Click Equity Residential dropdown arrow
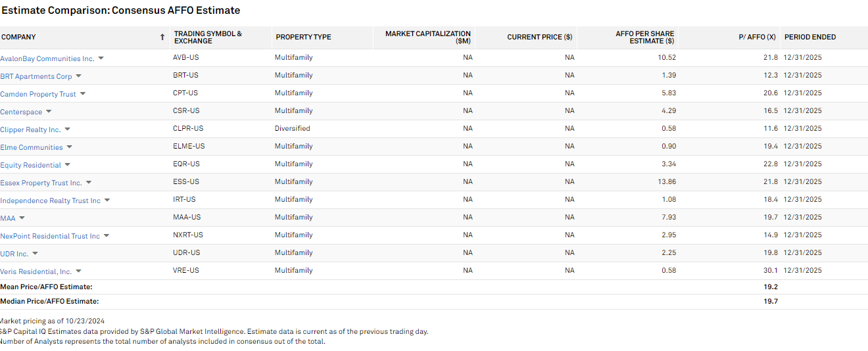 [68, 165]
